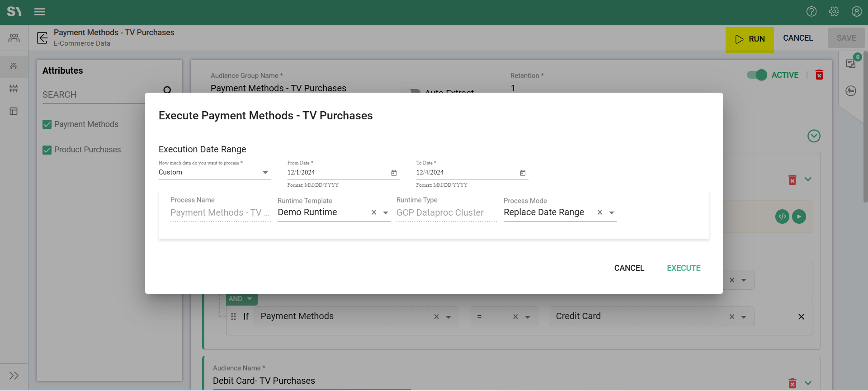Open the From Date calendar picker
Screen dimensions: 868x391
coord(394,173)
